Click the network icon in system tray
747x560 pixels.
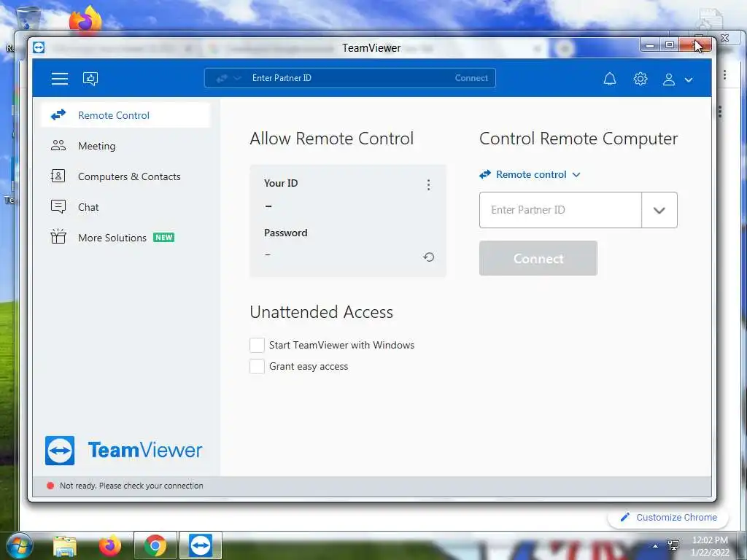[673, 545]
